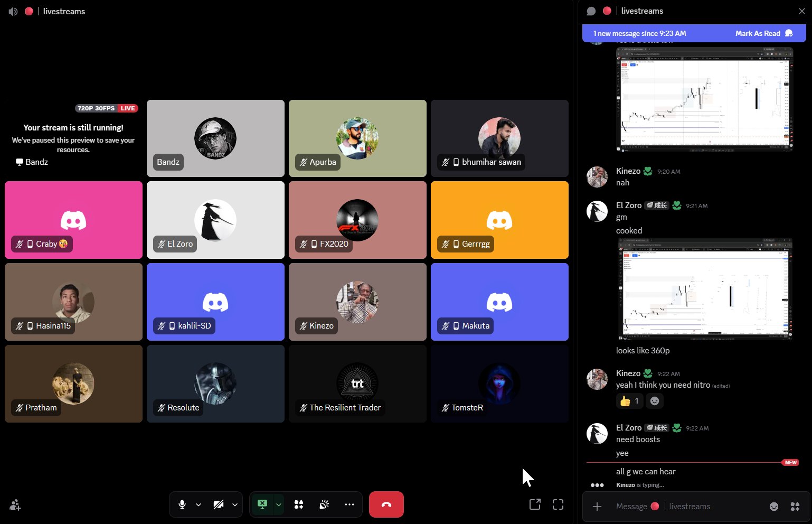Click the 'all g we can hear' message
Image resolution: width=812 pixels, height=524 pixels.
(646, 472)
